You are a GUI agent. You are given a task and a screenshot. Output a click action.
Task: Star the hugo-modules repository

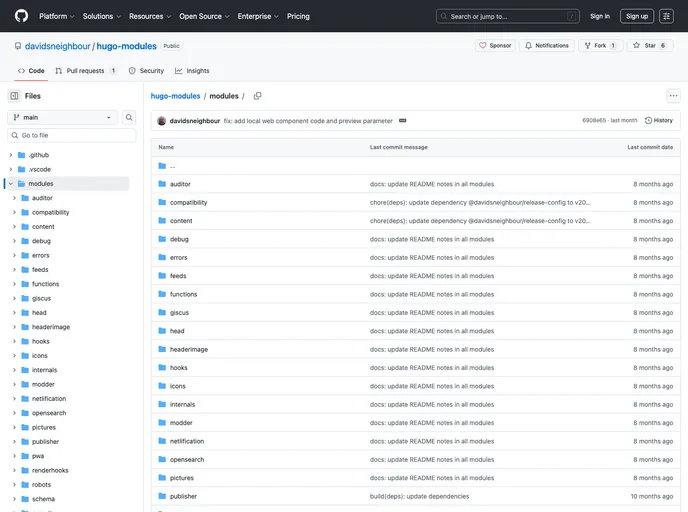click(x=650, y=46)
